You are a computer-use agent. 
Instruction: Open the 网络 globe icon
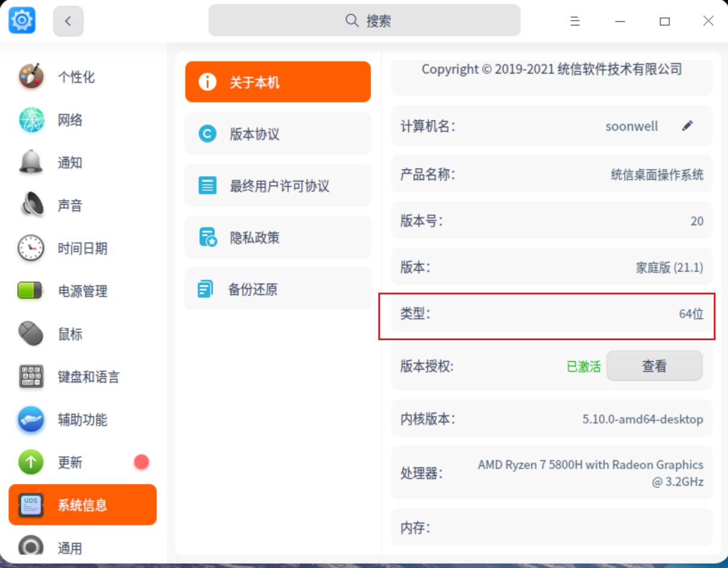31,120
